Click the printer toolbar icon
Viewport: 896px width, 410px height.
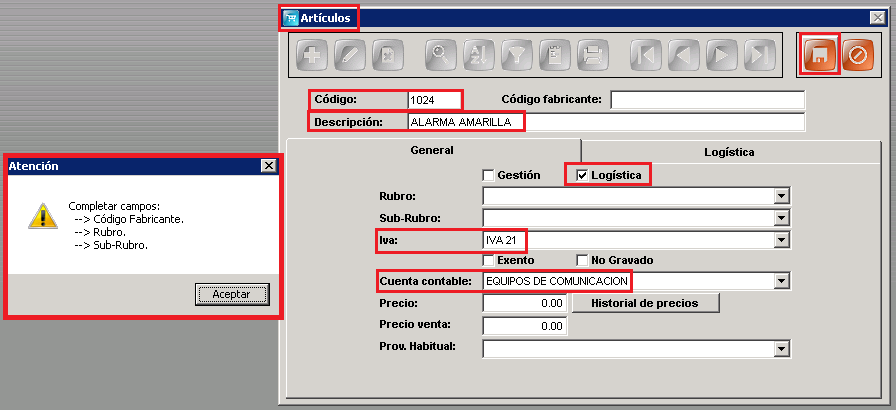[592, 55]
